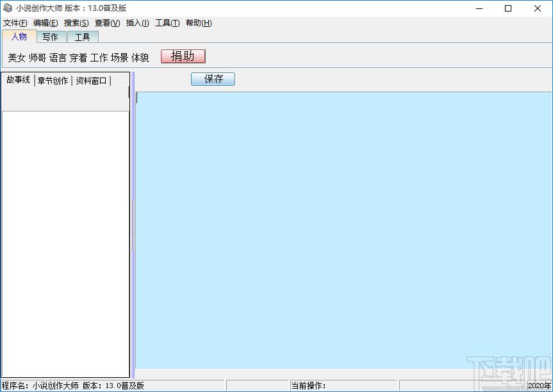
Task: Choose 美女 in the character toolbar
Action: (x=17, y=58)
